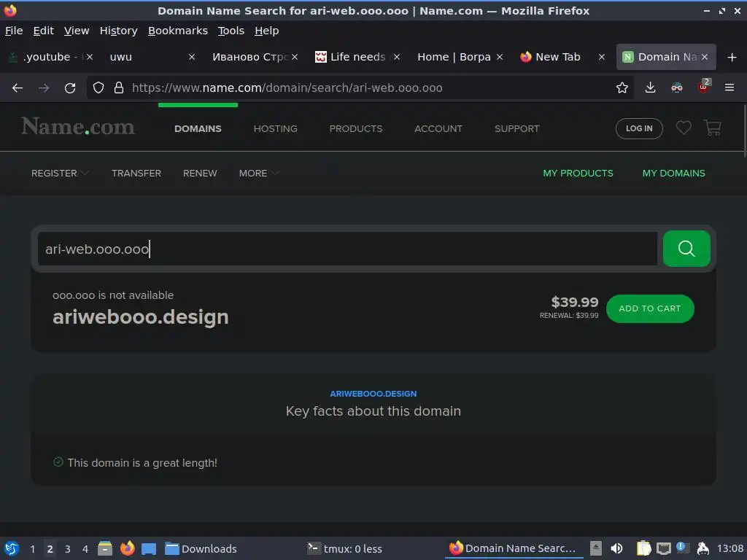Click the green domain search magnifier button
The height and width of the screenshot is (560, 747).
(x=686, y=249)
